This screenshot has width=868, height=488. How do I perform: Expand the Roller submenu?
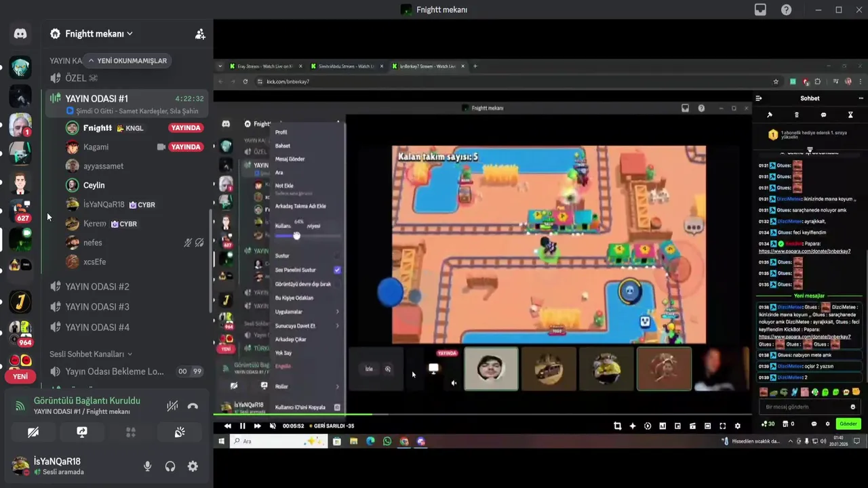pyautogui.click(x=307, y=386)
